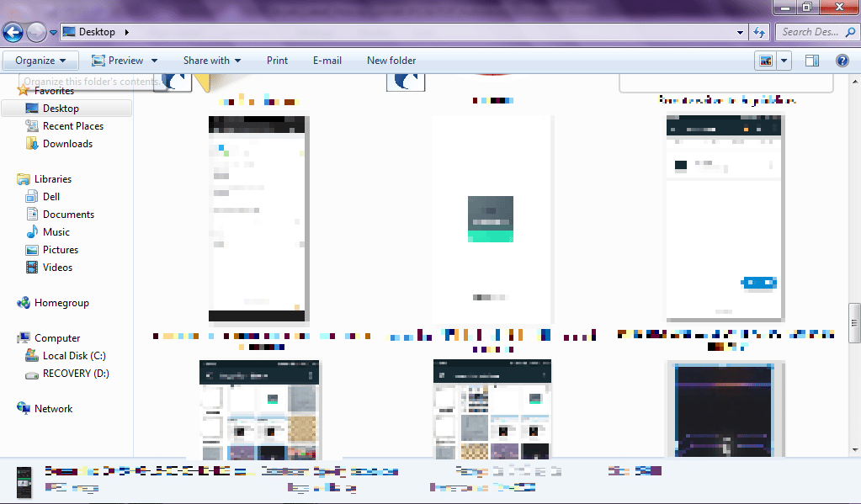Click the Change your view icon
This screenshot has height=504, width=861.
pos(765,61)
